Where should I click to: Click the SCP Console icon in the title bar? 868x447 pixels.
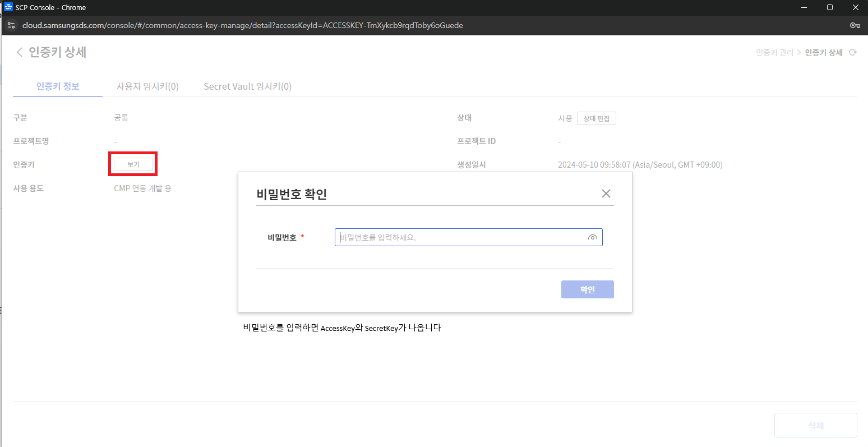tap(7, 7)
